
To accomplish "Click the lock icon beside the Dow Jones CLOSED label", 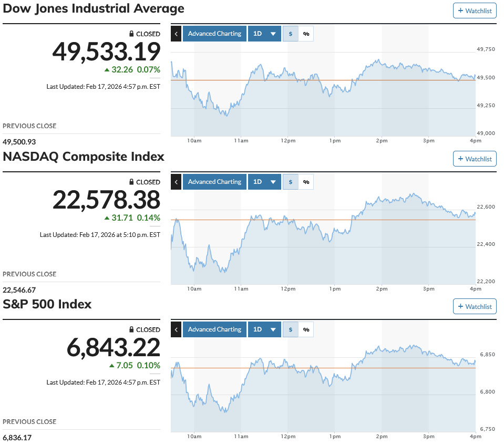I will (x=131, y=34).
